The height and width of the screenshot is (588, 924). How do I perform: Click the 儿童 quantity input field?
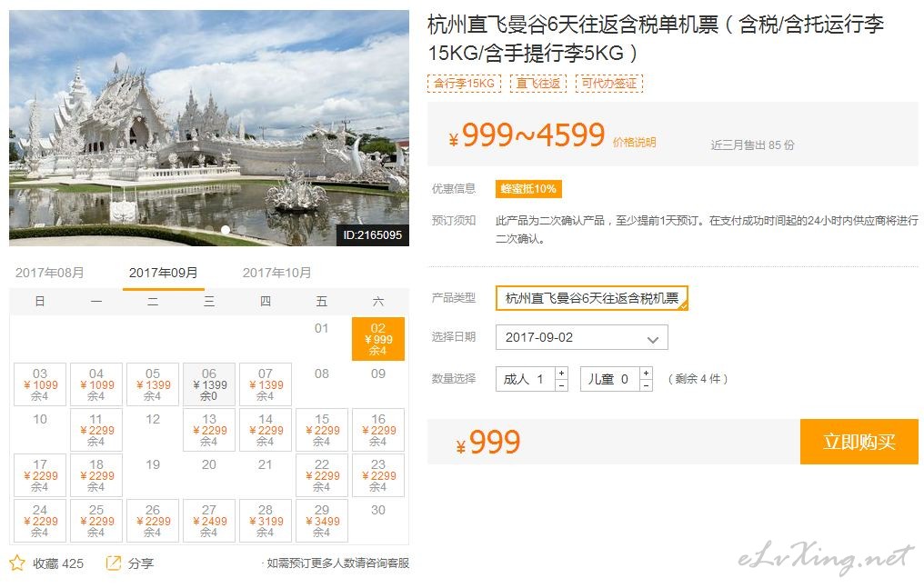tap(610, 379)
